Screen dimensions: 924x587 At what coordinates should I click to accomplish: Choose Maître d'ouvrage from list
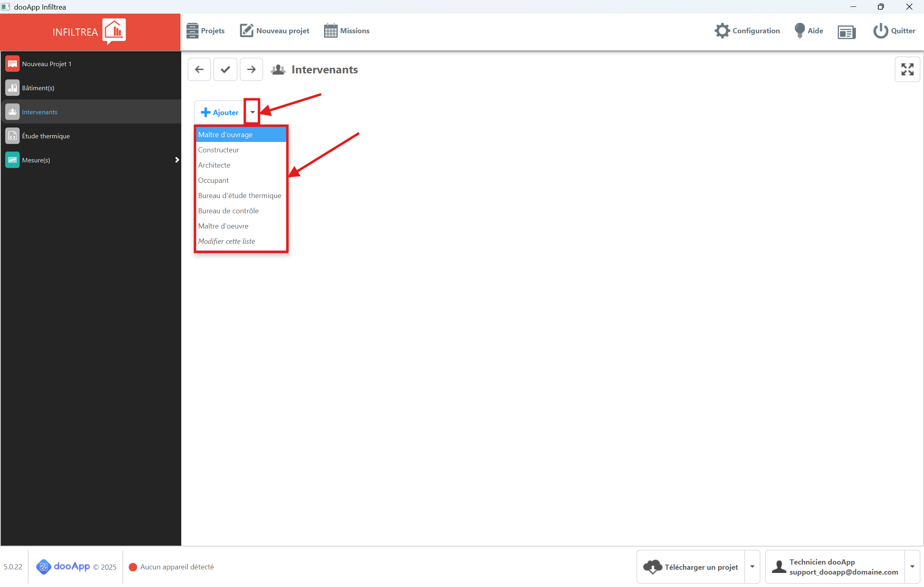coord(241,135)
